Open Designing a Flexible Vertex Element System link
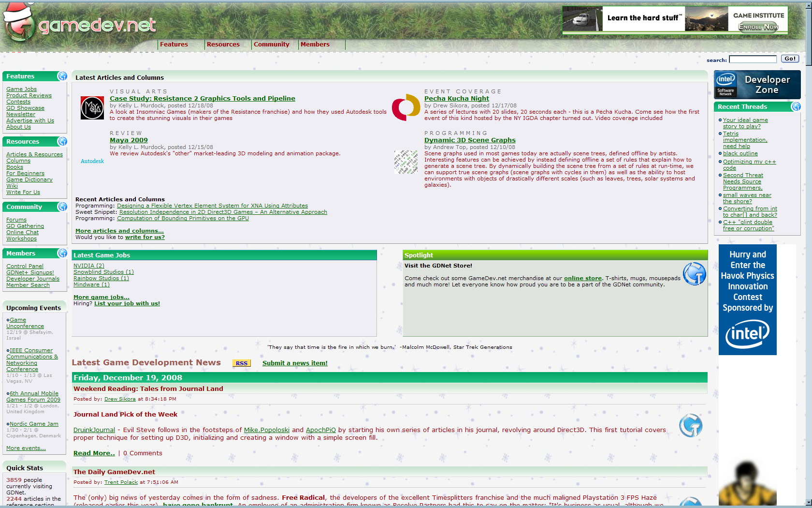 (212, 206)
